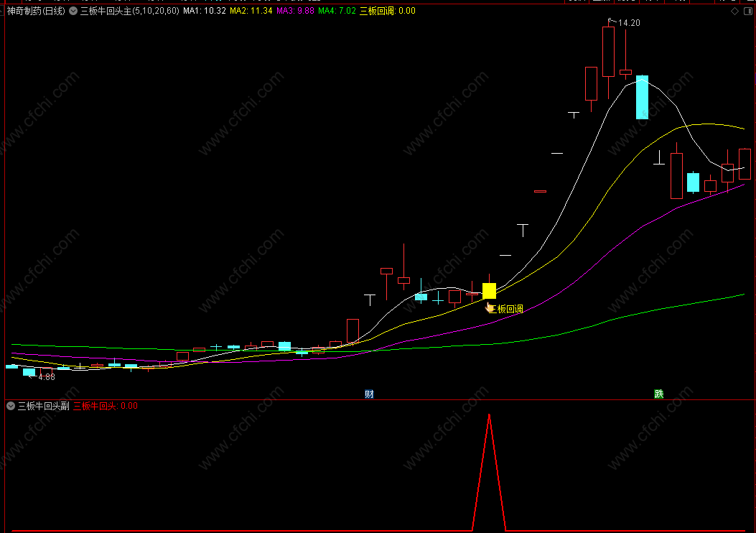Viewport: 756px width, 533px height.
Task: Click the blue 财 marker icon
Action: (x=369, y=394)
